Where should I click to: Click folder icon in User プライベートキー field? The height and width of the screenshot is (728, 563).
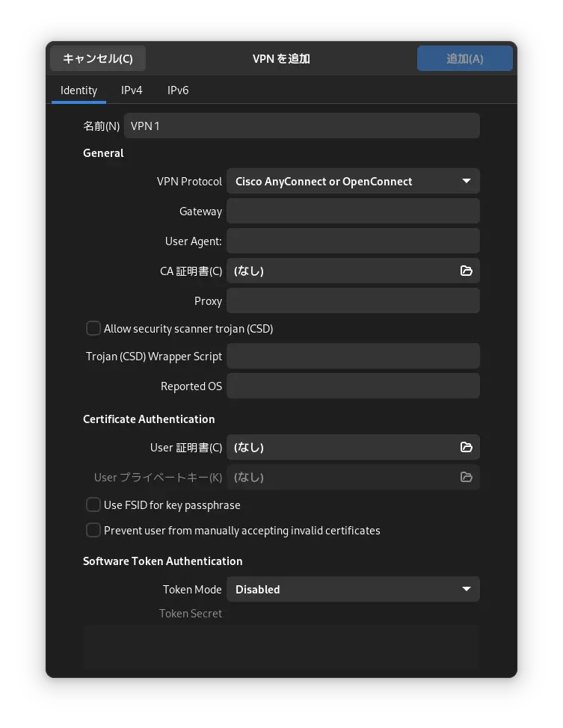466,477
